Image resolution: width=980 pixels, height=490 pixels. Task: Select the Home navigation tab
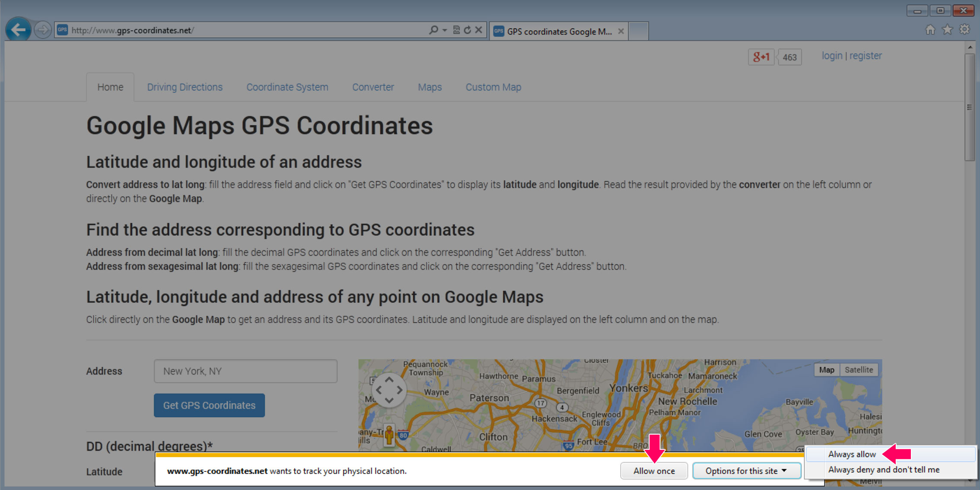tap(110, 87)
